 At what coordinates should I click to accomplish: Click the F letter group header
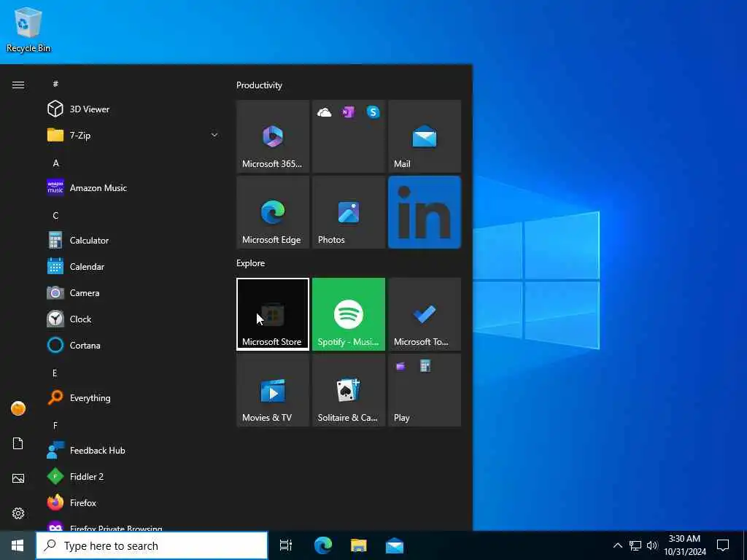(x=55, y=425)
